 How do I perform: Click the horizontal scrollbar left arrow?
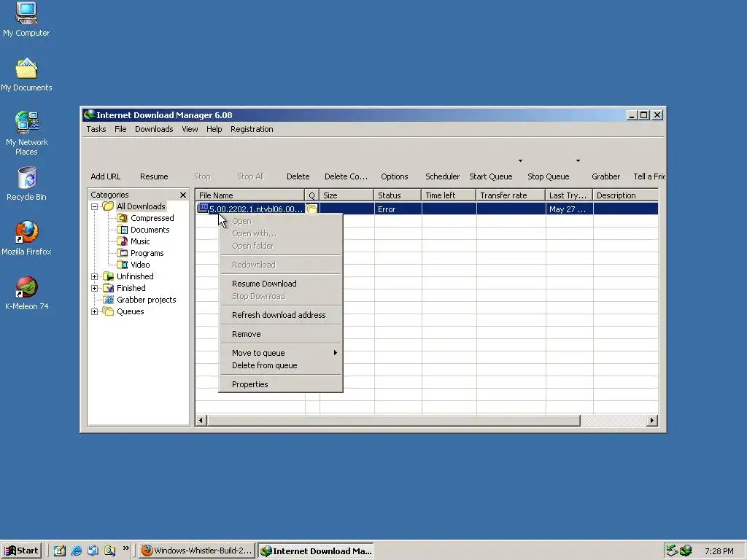201,421
